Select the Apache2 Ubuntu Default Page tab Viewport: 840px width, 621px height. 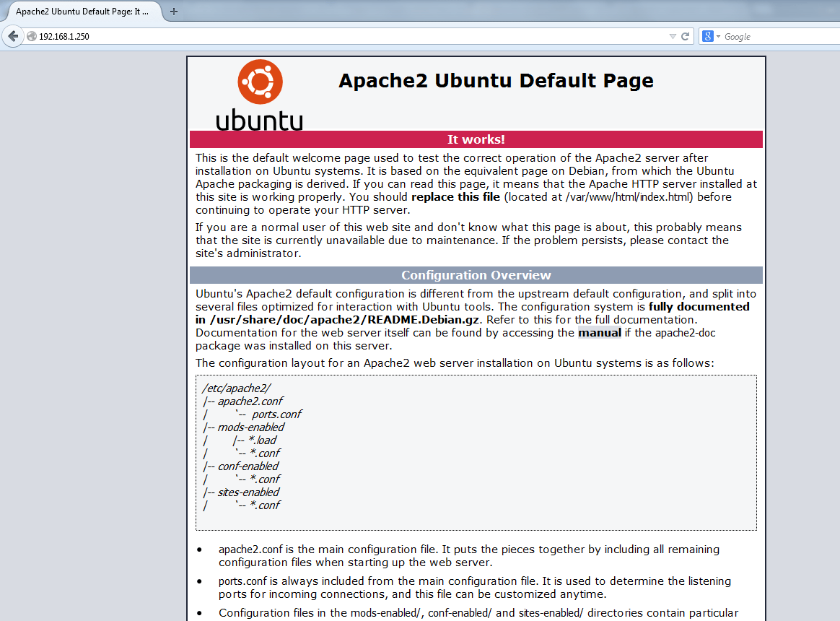[82, 12]
